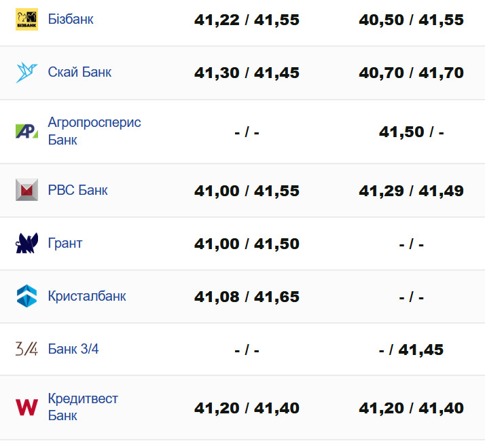Click the Скай Банк bird logo
The height and width of the screenshot is (448, 485).
tap(26, 73)
